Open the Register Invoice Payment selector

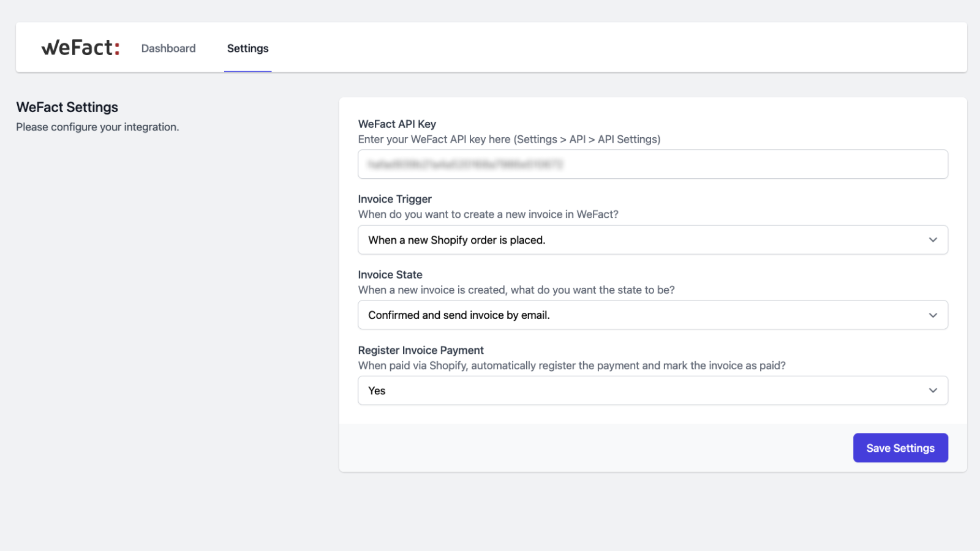[652, 390]
